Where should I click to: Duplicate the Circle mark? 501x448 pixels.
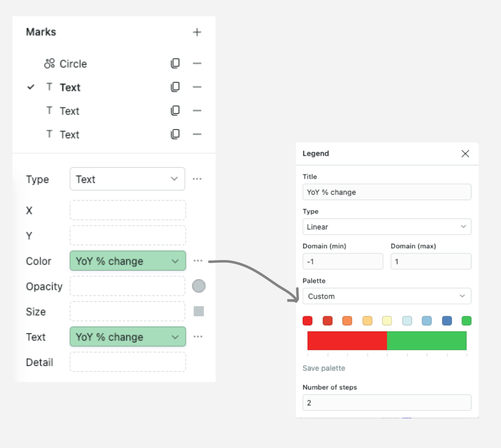[x=175, y=64]
